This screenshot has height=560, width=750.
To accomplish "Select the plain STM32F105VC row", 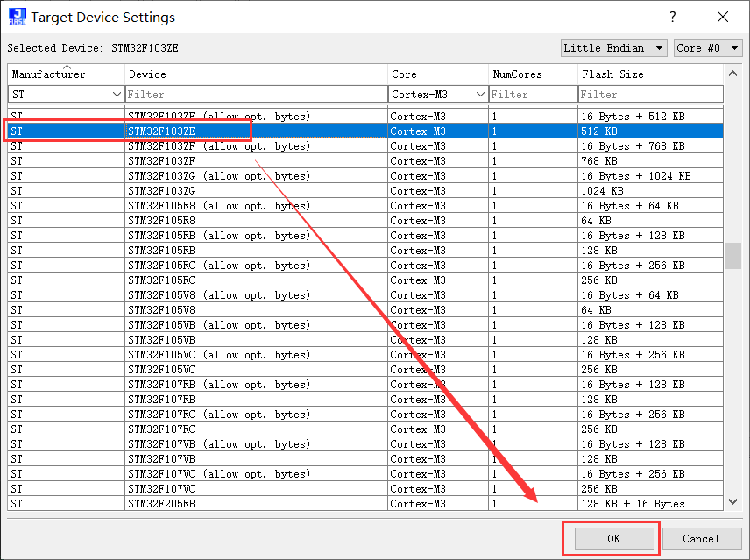I will (365, 369).
